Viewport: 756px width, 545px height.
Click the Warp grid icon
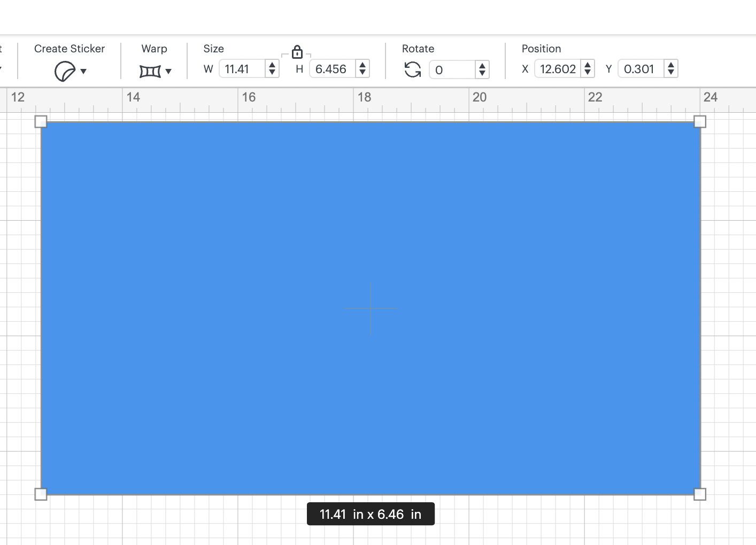150,71
